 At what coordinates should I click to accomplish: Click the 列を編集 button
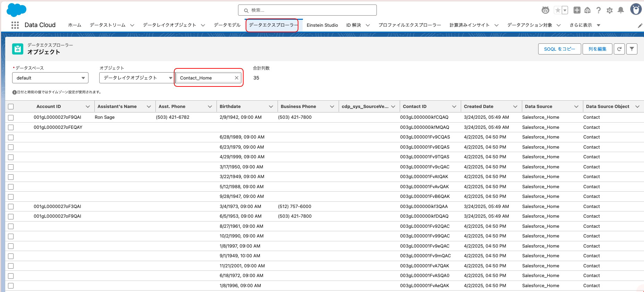point(598,49)
